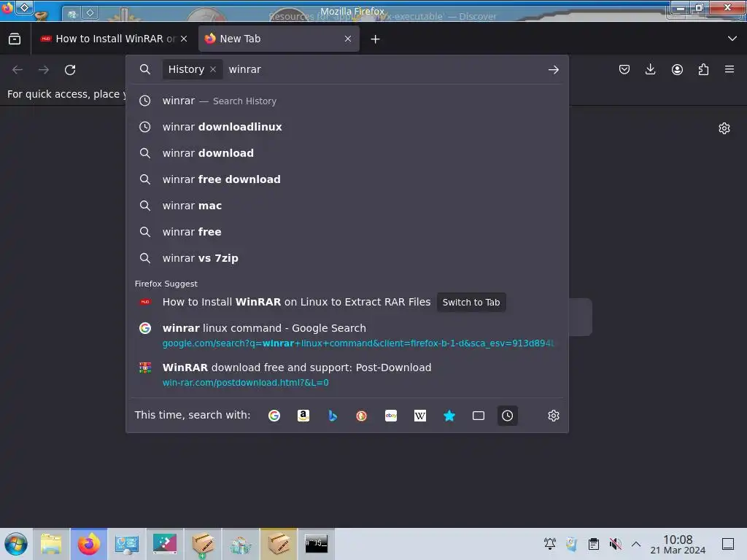Click the Firefox taskbar icon

(89, 544)
